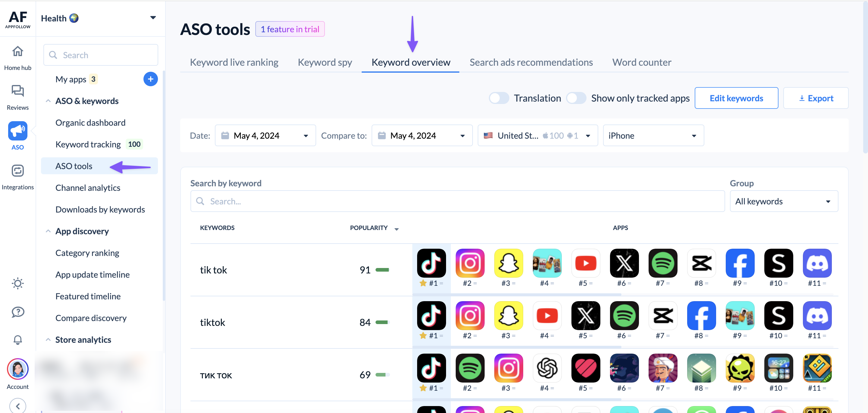Click popularity bar for tiktok
The image size is (868, 413).
tap(382, 323)
